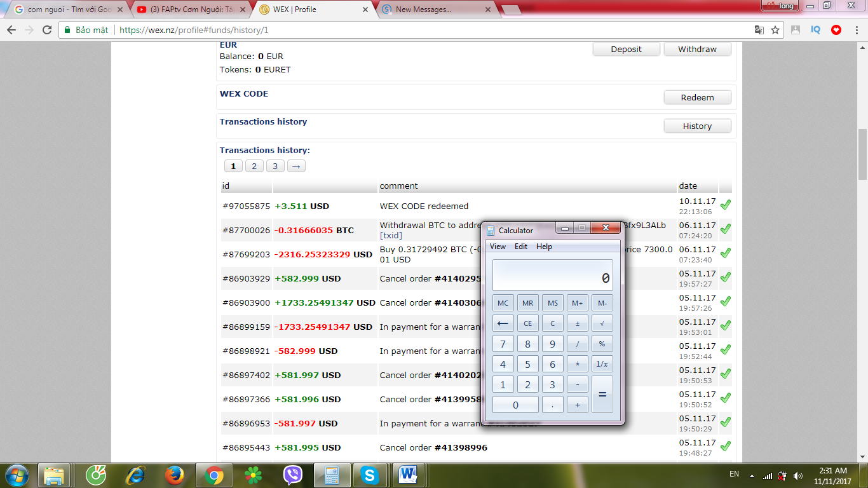The image size is (868, 488).
Task: Launch Internet Explorer from the taskbar
Action: pyautogui.click(x=135, y=475)
